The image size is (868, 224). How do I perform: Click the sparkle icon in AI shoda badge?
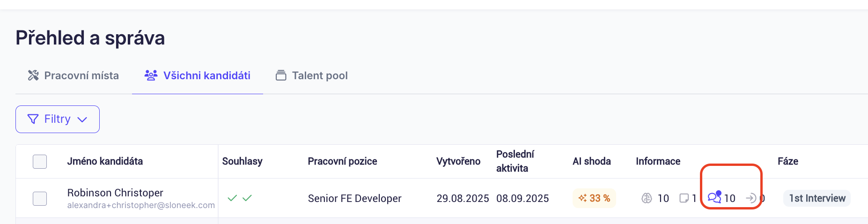tap(582, 198)
